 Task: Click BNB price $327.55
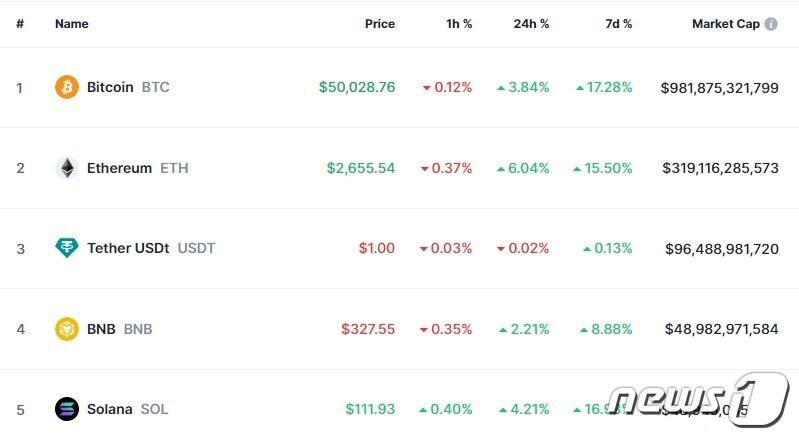point(368,328)
